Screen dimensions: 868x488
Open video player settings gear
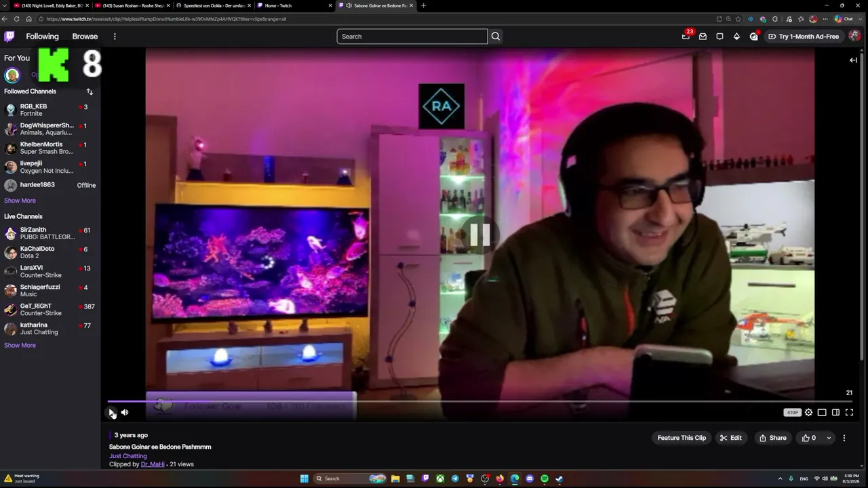coord(808,412)
